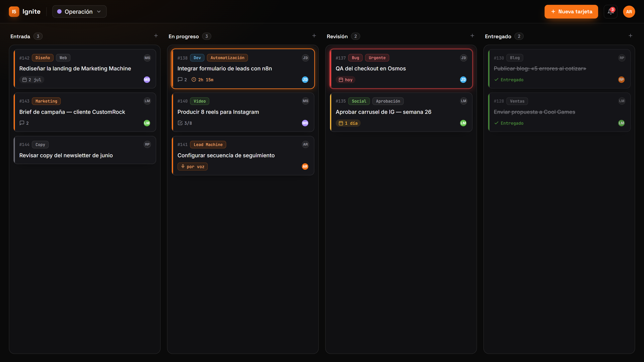Click the Ignite I5 logo icon
The height and width of the screenshot is (362, 644).
14,11
